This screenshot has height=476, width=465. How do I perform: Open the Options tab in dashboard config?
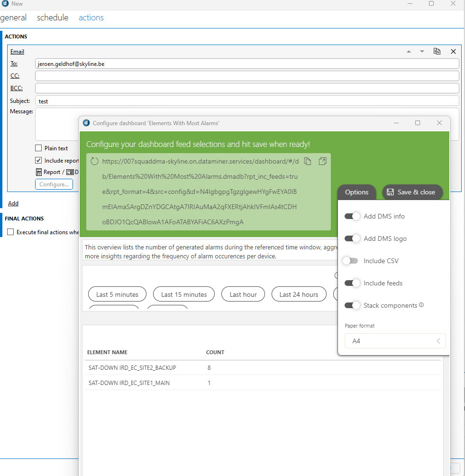click(356, 192)
